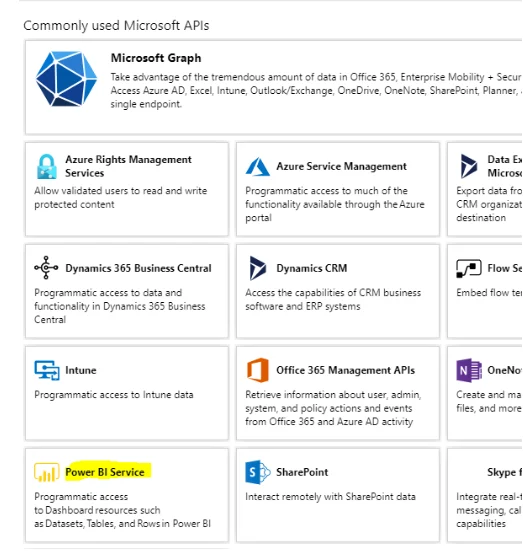Open the Microsoft Graph title link
Image resolution: width=523 pixels, height=551 pixels.
point(156,58)
